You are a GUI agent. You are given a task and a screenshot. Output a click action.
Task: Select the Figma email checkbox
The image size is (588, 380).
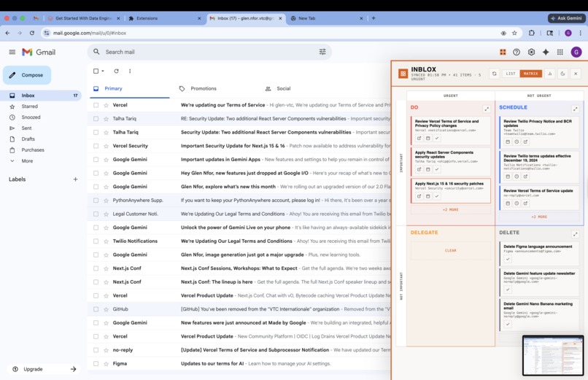96,363
